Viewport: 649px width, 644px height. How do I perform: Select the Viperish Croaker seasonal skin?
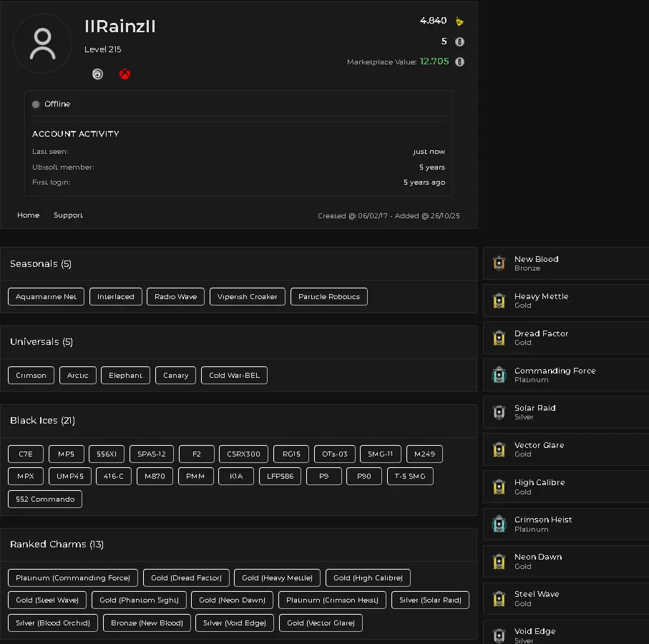point(248,297)
